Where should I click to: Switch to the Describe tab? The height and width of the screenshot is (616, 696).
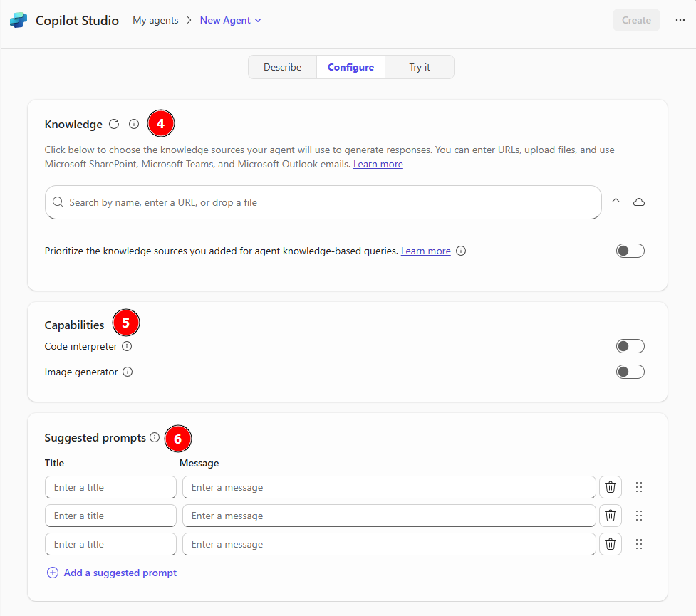tap(282, 67)
